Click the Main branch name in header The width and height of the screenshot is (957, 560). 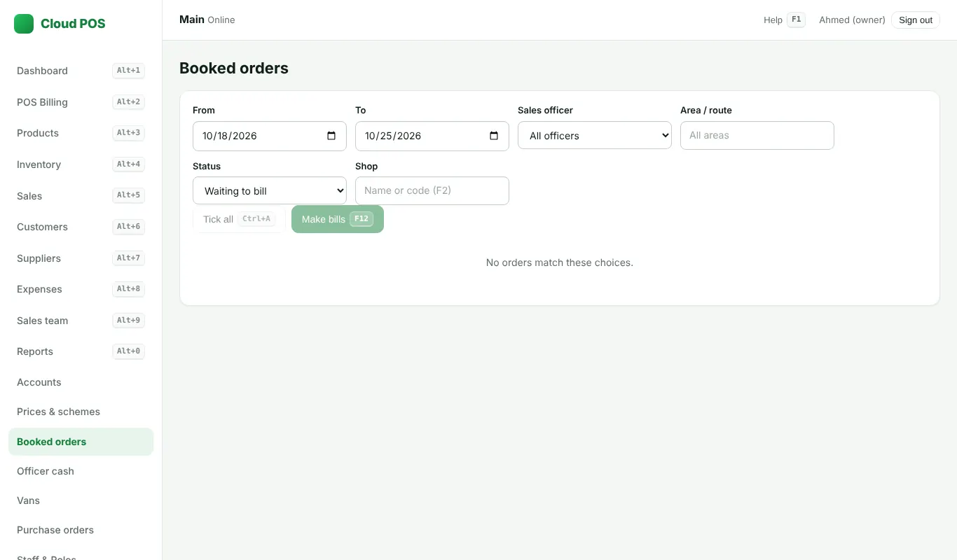click(192, 20)
